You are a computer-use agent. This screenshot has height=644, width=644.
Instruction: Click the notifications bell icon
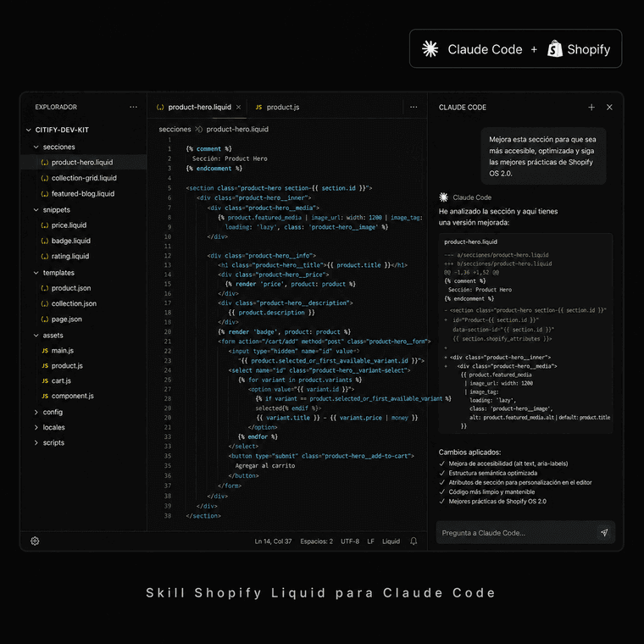point(414,541)
